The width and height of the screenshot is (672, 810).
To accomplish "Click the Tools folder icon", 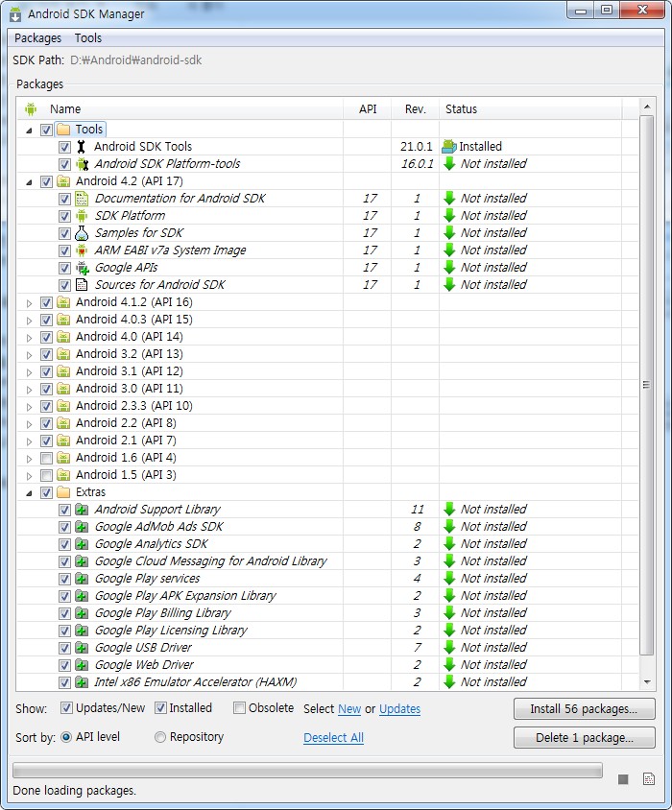I will 63,130.
